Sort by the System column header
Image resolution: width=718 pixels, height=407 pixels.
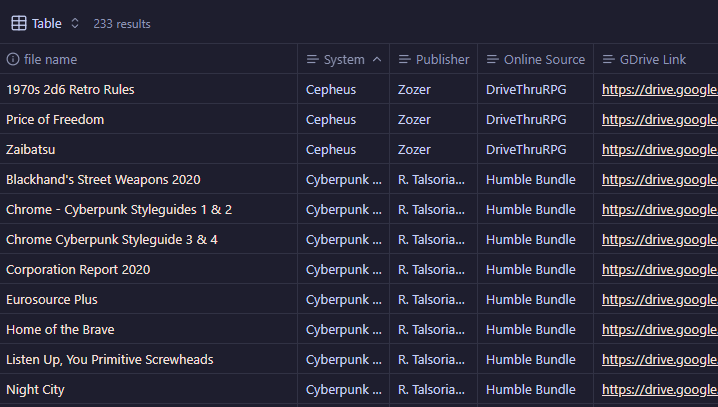(x=344, y=60)
